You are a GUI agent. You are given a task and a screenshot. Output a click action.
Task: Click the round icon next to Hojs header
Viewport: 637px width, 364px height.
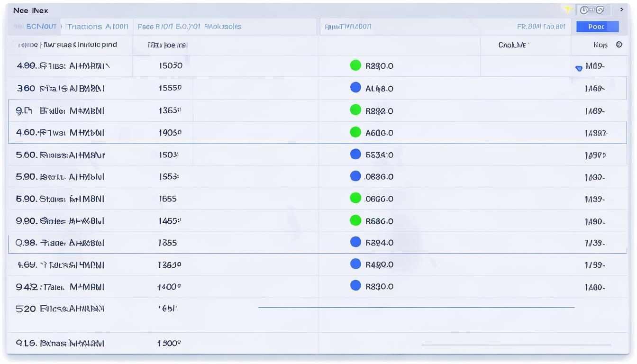click(x=619, y=45)
